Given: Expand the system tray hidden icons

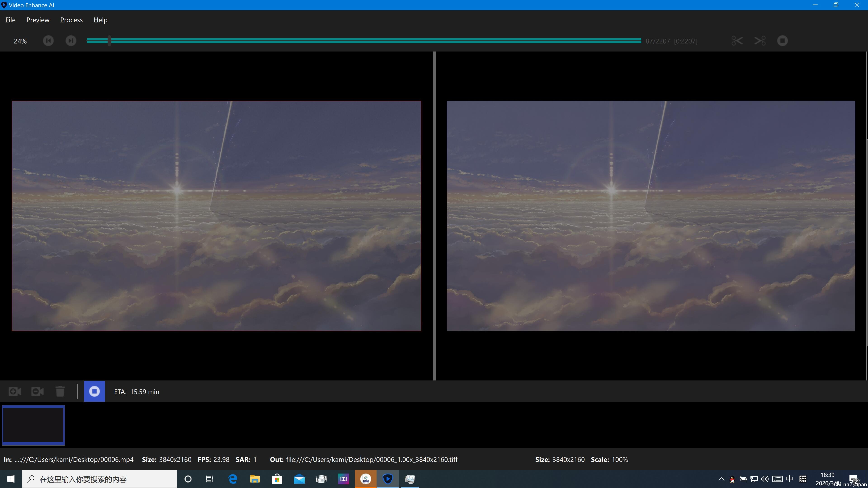Looking at the screenshot, I should point(721,479).
